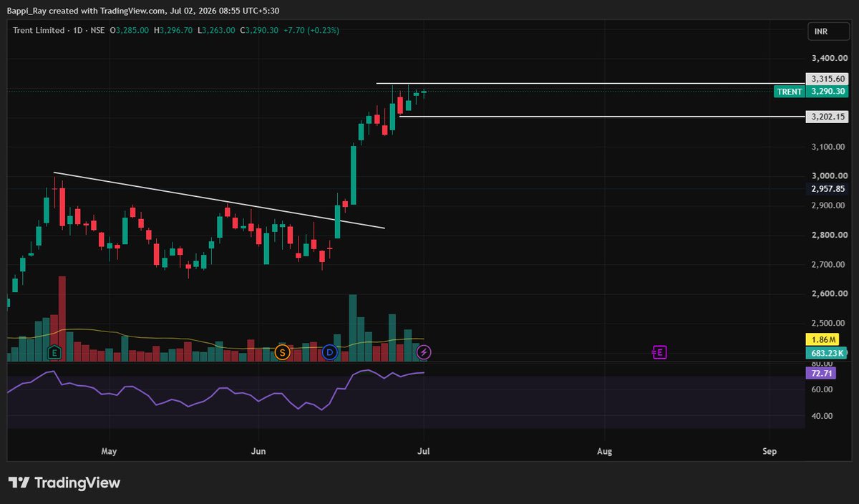Click the Jul label on time axis
859x504 pixels.
click(424, 451)
